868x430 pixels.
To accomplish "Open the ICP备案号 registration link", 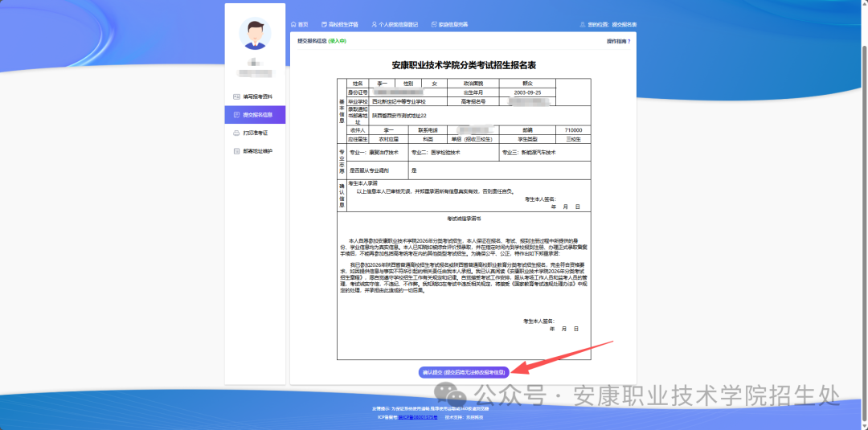I will pos(418,418).
